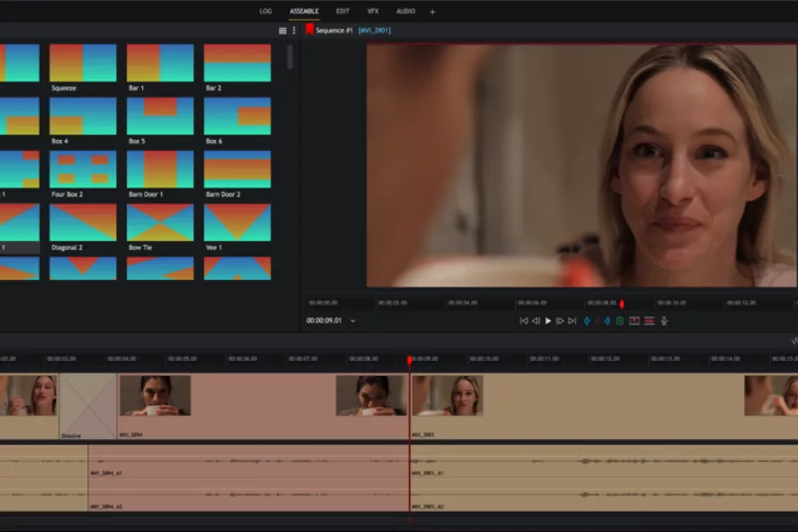This screenshot has height=532, width=798.
Task: Click 00:00:12.00 on the timeline ruler
Action: point(605,359)
